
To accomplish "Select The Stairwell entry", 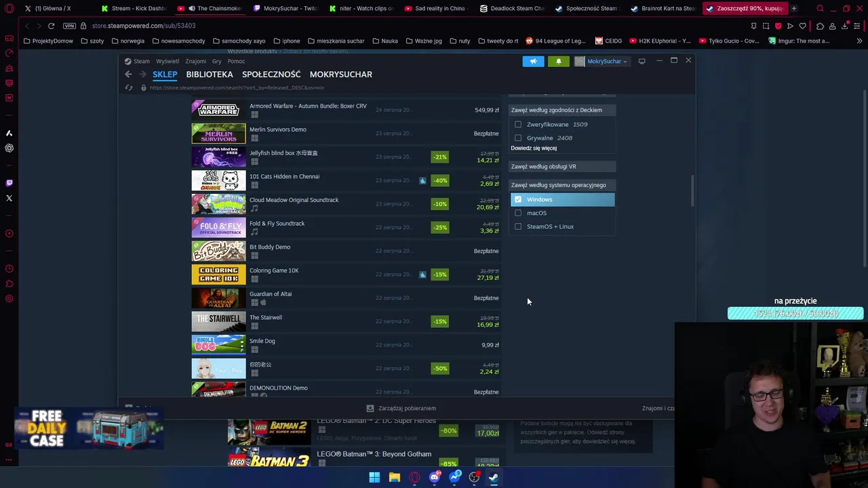I will point(346,321).
